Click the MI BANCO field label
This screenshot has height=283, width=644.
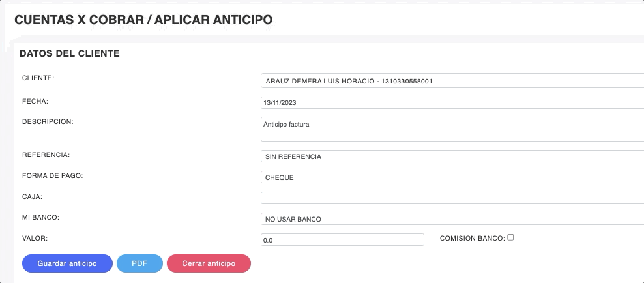point(41,217)
